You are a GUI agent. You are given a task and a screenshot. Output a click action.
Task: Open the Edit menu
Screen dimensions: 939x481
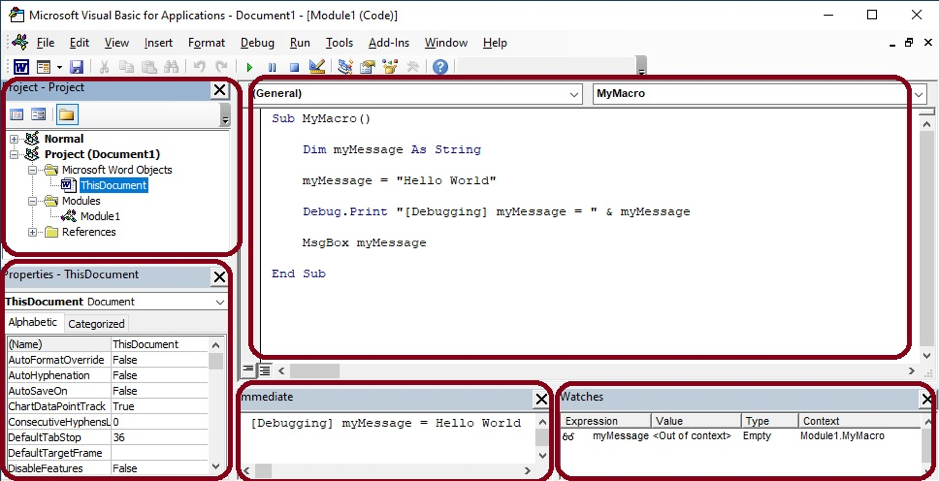pos(79,43)
